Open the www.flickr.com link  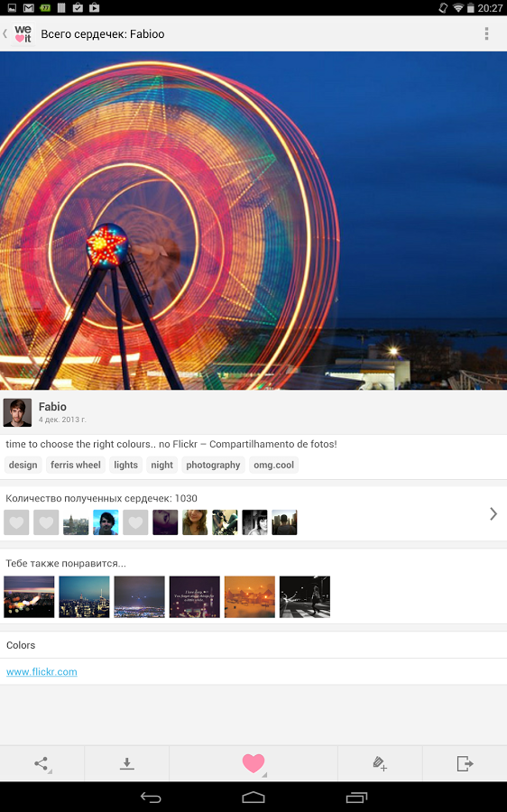41,671
